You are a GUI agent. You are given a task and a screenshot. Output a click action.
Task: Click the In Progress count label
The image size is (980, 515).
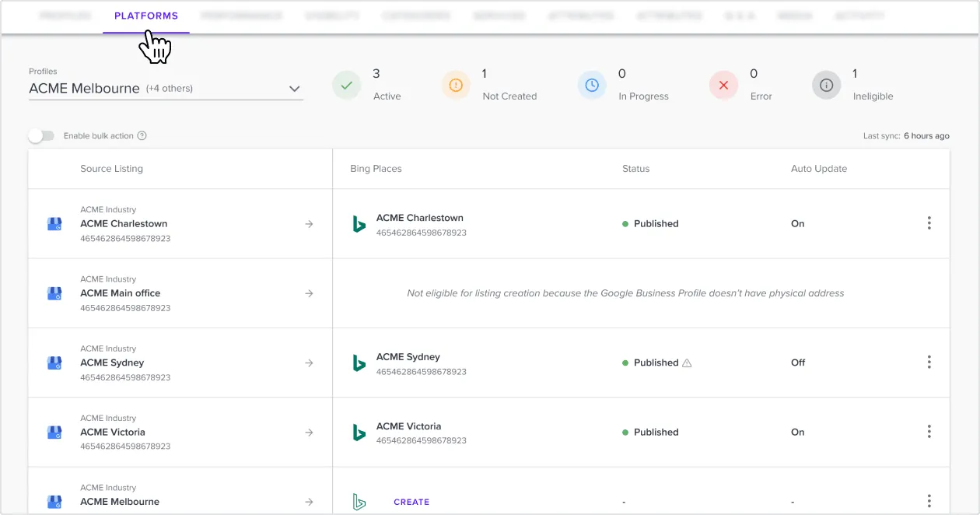643,96
